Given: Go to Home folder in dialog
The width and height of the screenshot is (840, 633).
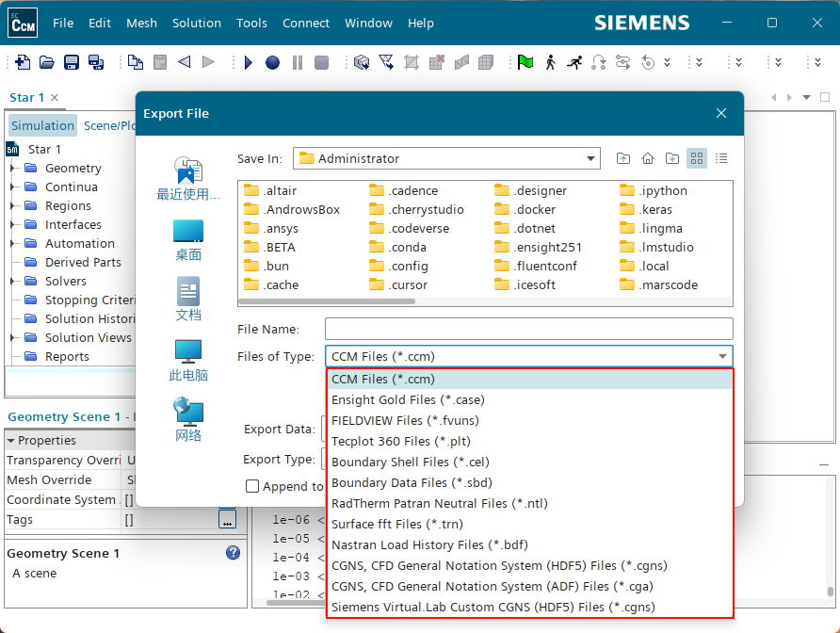Looking at the screenshot, I should (x=648, y=158).
